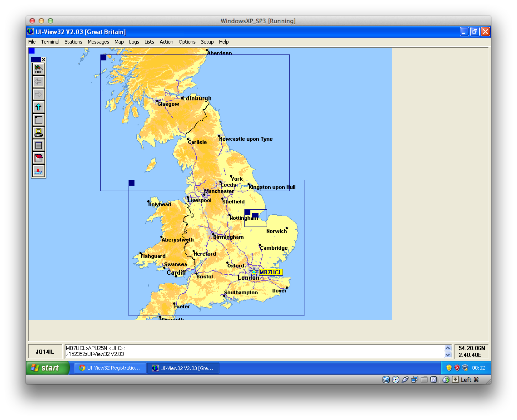Click the Newcastle upon Tyne label
The height and width of the screenshot is (420, 517).
tap(246, 139)
